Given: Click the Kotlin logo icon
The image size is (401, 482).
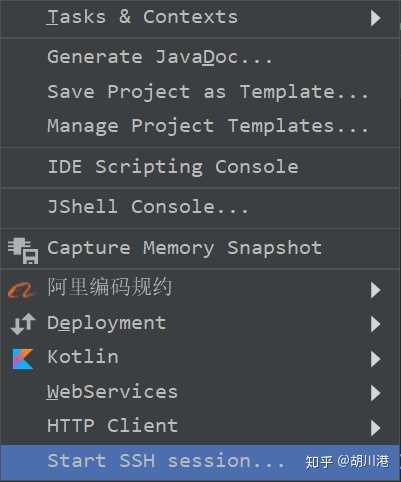Looking at the screenshot, I should (22, 359).
